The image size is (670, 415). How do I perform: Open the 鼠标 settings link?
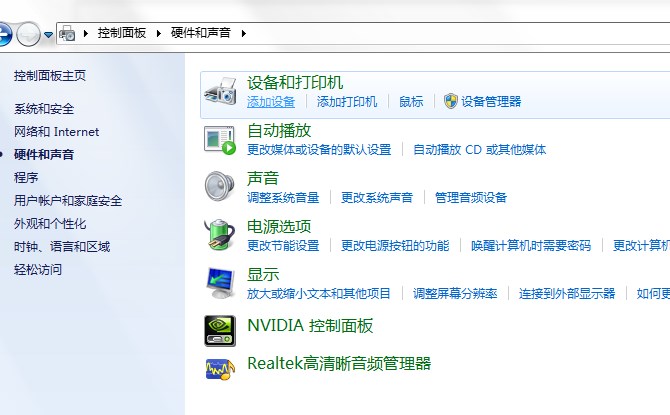pyautogui.click(x=411, y=102)
